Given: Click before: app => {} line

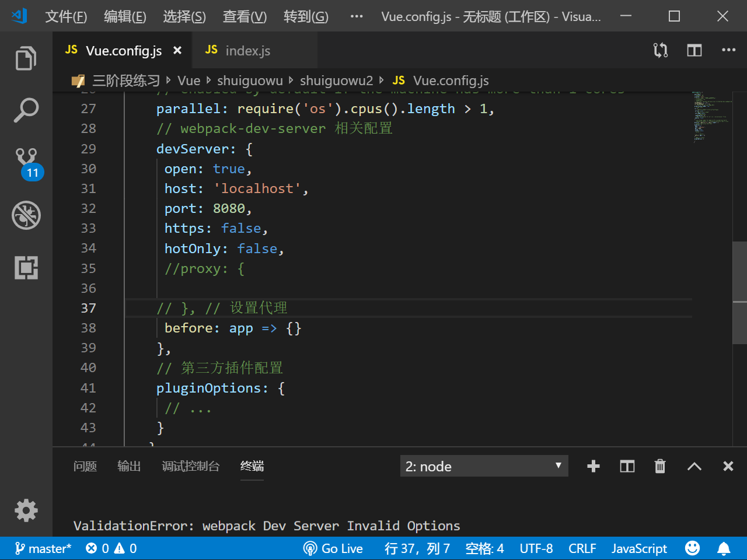Looking at the screenshot, I should coord(233,328).
